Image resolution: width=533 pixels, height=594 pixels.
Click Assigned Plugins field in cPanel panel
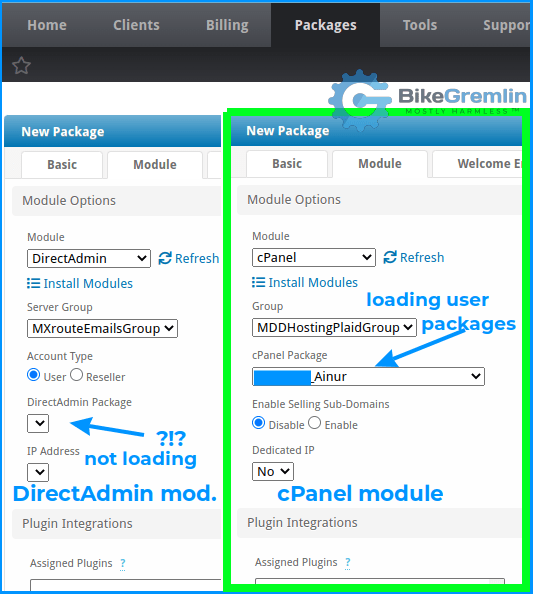click(x=380, y=581)
